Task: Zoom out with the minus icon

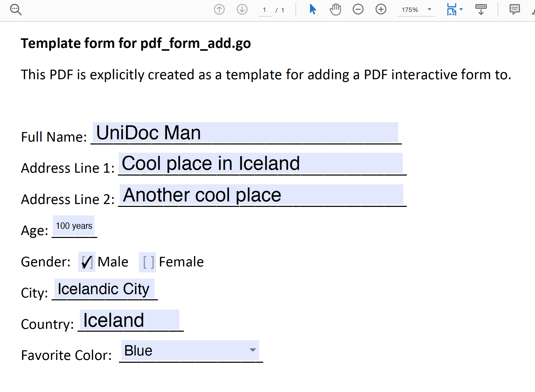Action: [x=358, y=10]
